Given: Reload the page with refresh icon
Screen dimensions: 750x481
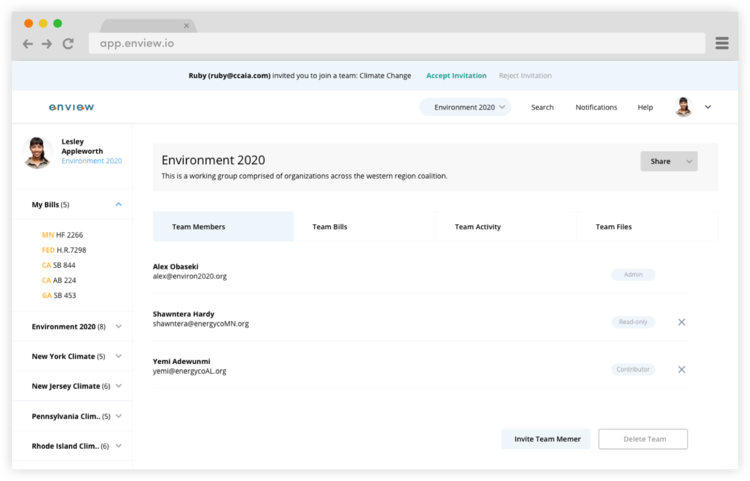Looking at the screenshot, I should pyautogui.click(x=68, y=44).
